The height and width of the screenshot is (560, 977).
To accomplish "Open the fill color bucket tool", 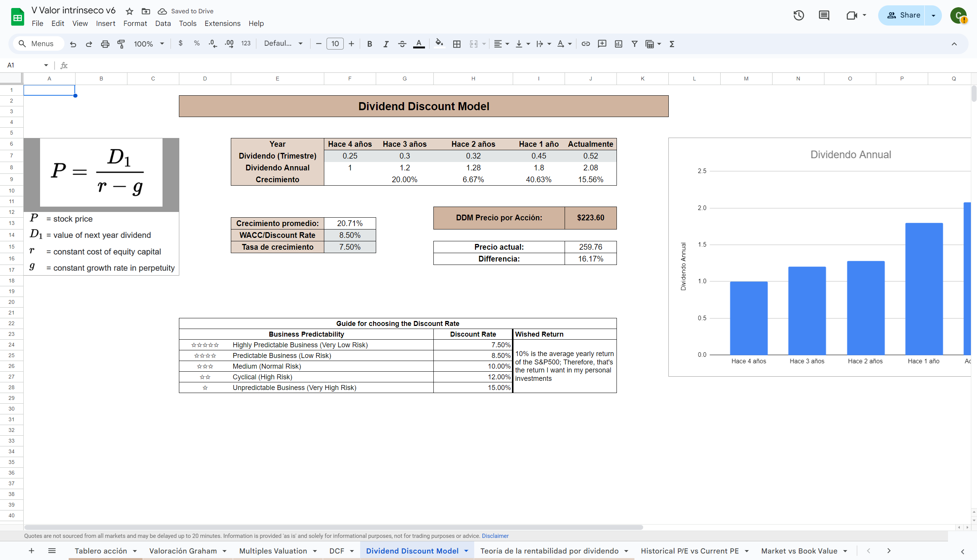I will (x=439, y=43).
